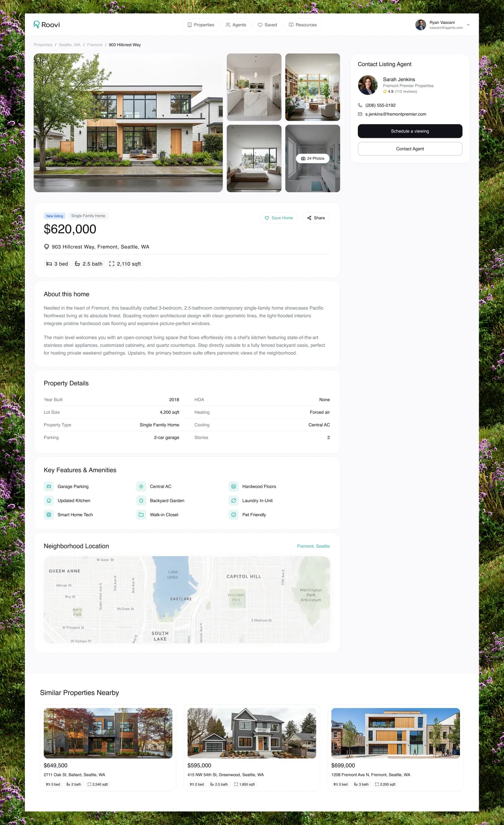
Task: Open the Properties nav item
Action: [201, 25]
